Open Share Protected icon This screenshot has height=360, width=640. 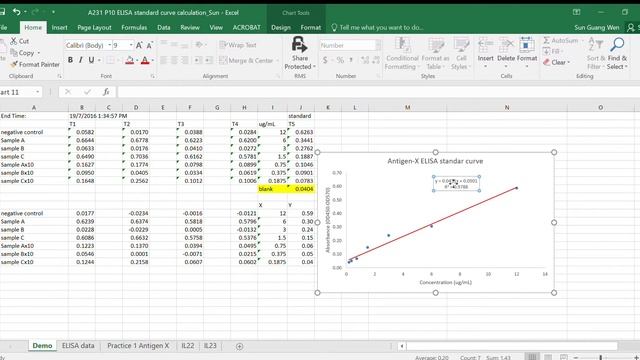point(300,53)
